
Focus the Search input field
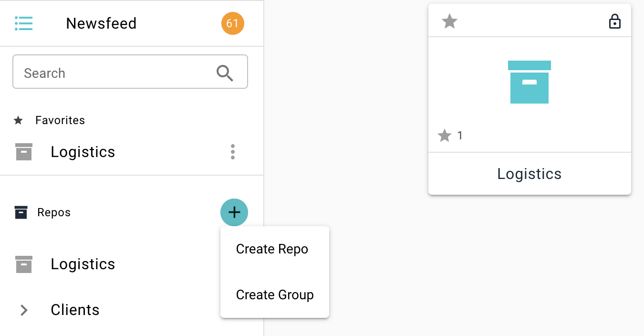tap(114, 73)
